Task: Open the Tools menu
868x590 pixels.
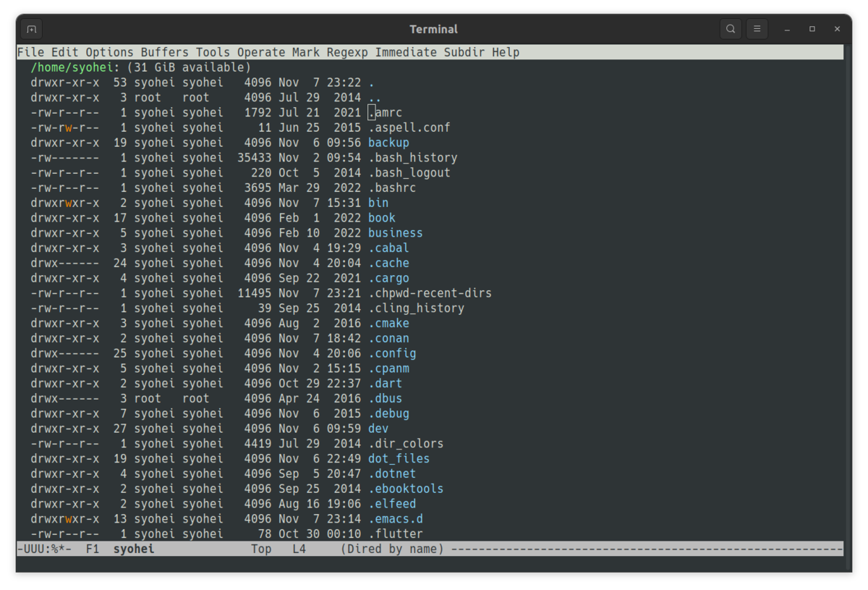Action: pos(212,51)
